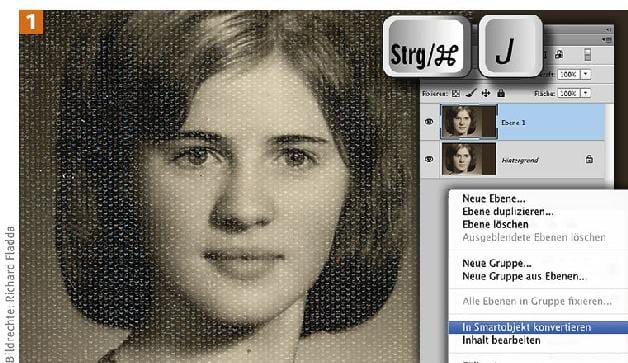Select the Hintergrund layer thumbnail
This screenshot has width=628, height=363.
[x=469, y=159]
